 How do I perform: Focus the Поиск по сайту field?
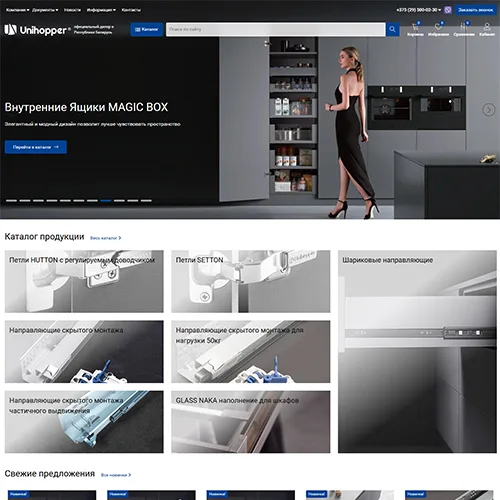pos(276,29)
